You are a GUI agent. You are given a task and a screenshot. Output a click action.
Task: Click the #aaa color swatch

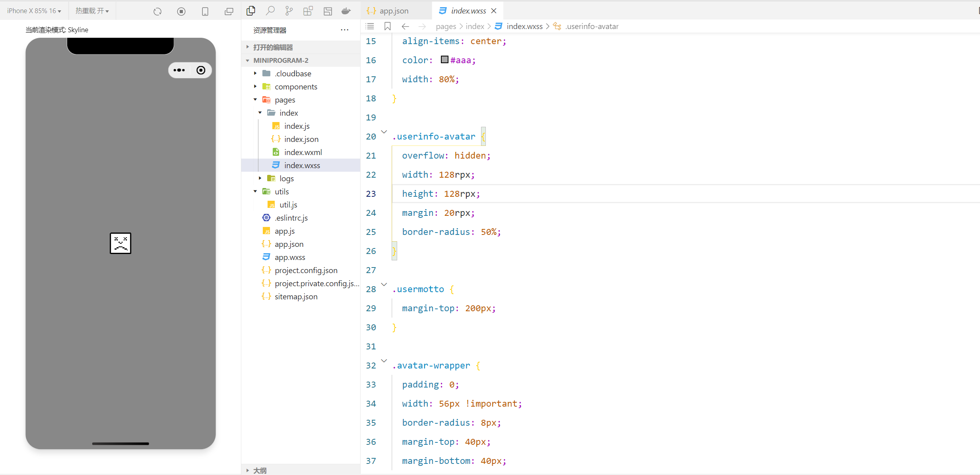444,60
